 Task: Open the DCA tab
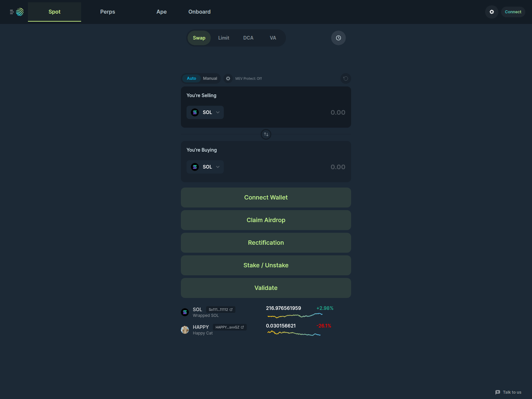coord(248,38)
